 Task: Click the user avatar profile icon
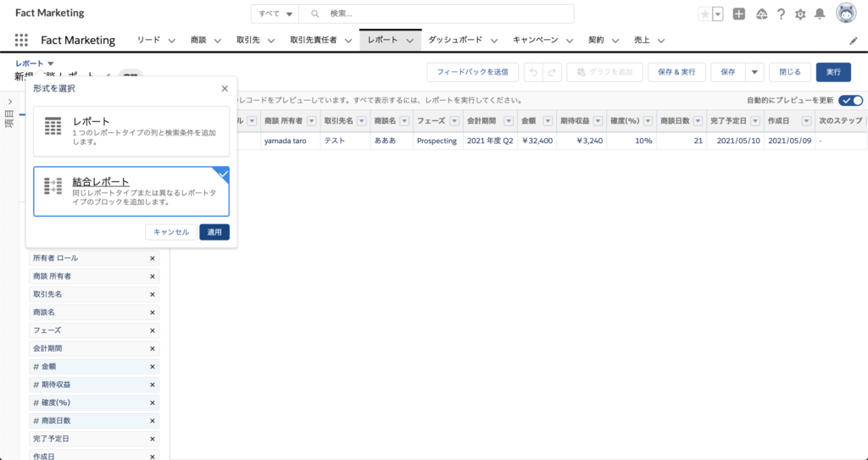click(x=846, y=14)
